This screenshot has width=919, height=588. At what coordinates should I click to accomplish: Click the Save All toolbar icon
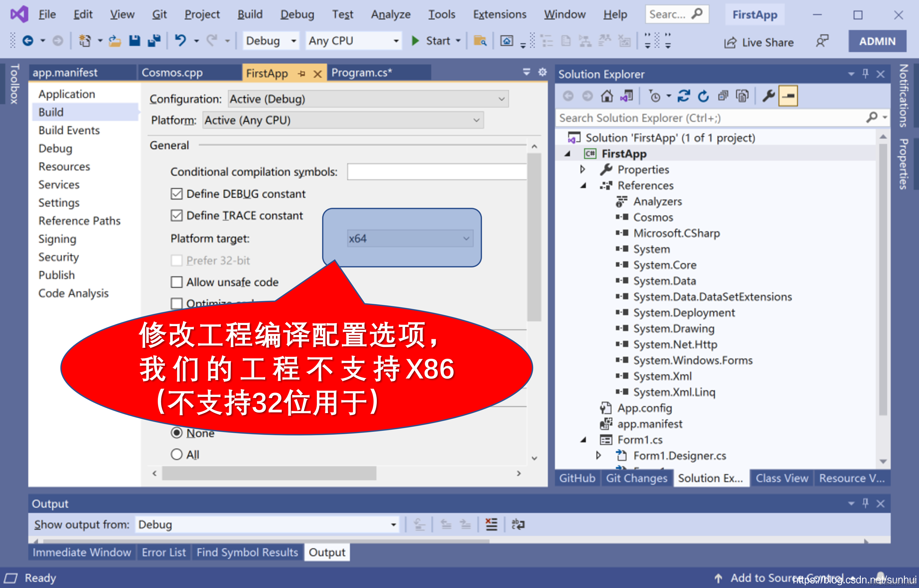(x=154, y=40)
